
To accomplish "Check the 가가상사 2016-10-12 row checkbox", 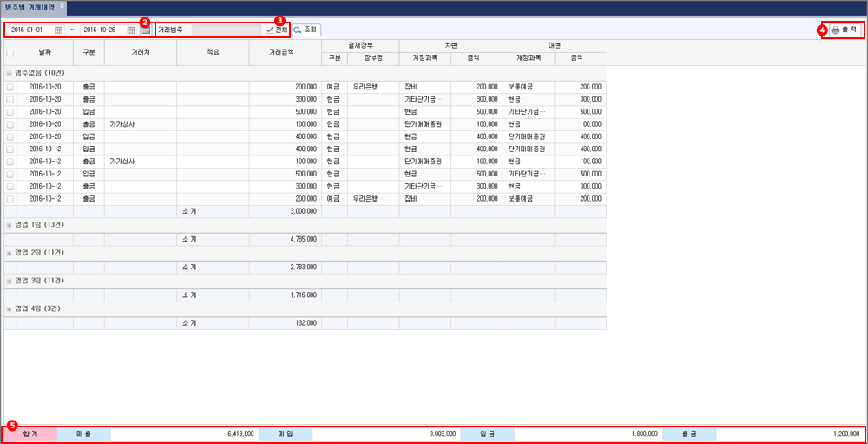I will [10, 162].
